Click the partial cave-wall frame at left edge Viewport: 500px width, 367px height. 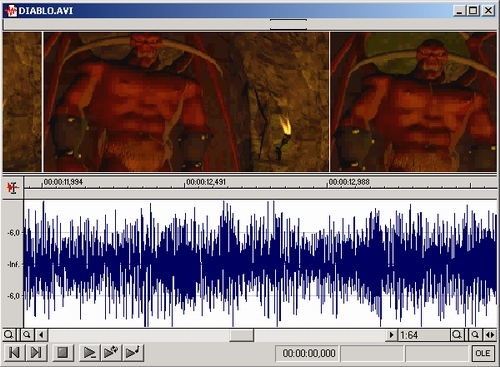22,102
